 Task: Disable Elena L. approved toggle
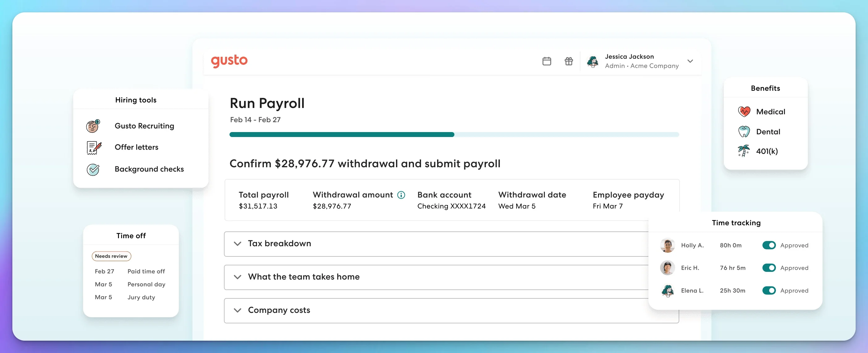coord(769,290)
